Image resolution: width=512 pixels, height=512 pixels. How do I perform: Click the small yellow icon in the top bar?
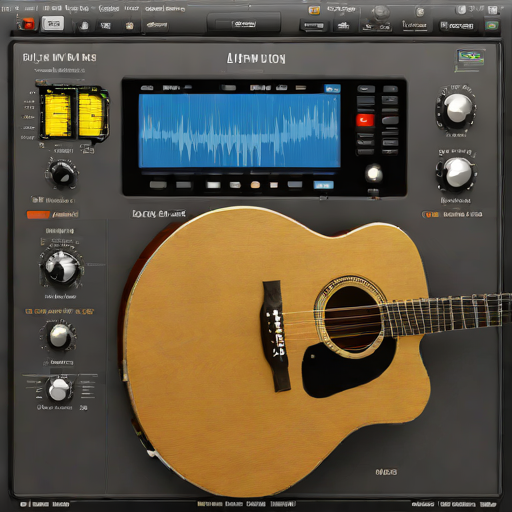click(x=314, y=10)
